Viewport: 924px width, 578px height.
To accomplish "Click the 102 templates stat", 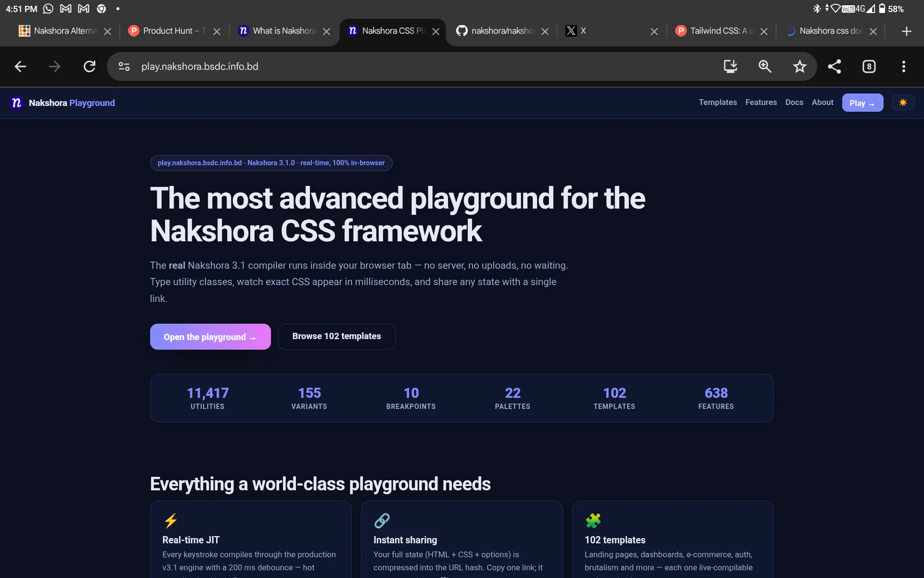I will click(x=615, y=398).
